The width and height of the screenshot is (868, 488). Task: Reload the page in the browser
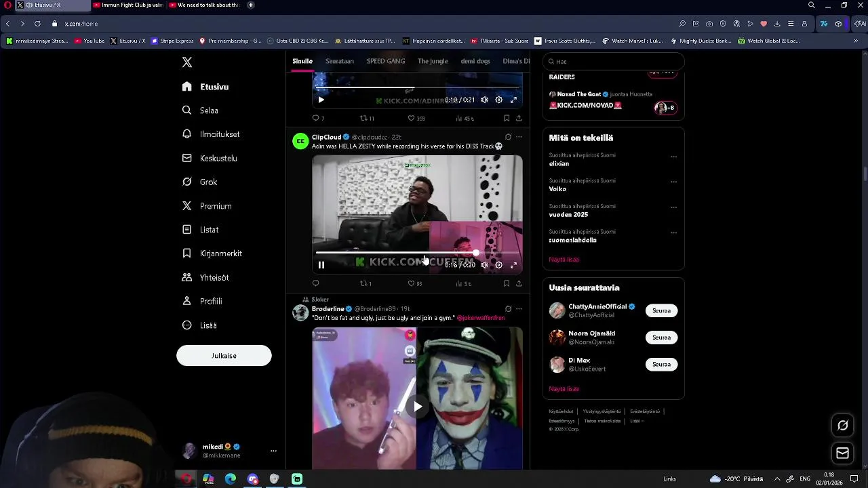37,24
